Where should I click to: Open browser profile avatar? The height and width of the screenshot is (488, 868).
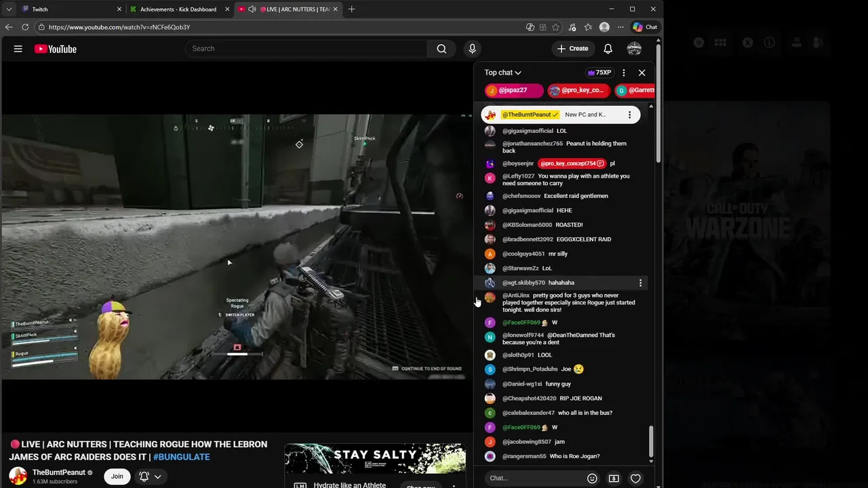coord(604,27)
